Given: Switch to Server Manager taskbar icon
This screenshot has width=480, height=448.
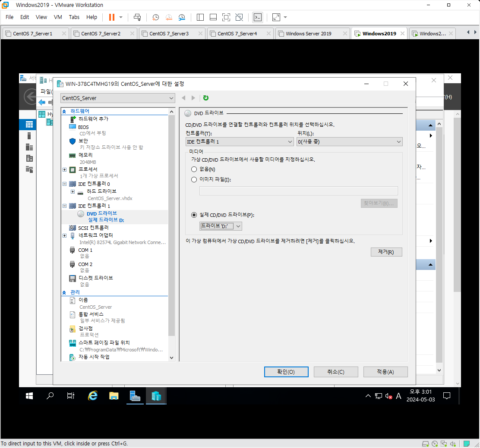Looking at the screenshot, I should click(x=135, y=396).
